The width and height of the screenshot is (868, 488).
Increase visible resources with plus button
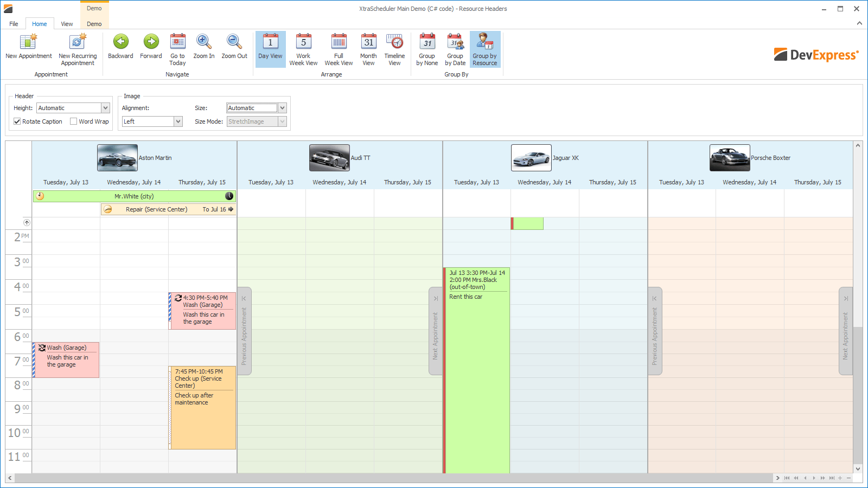(x=840, y=478)
